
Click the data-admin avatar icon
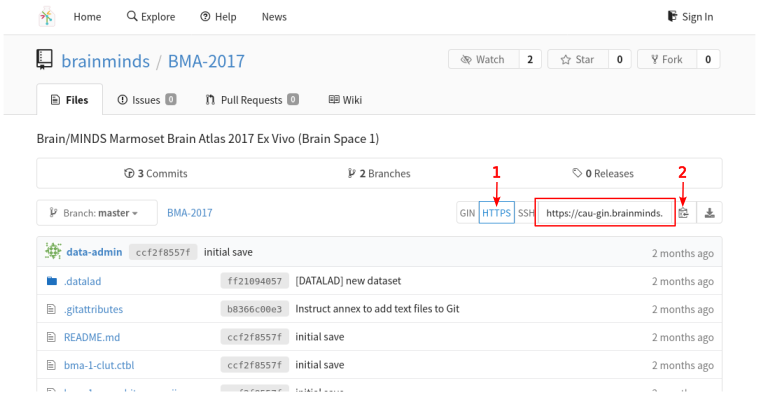[x=53, y=252]
